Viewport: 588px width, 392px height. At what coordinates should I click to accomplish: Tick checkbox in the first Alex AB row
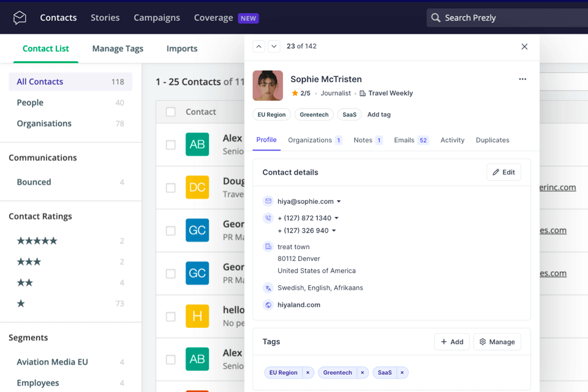click(x=171, y=145)
